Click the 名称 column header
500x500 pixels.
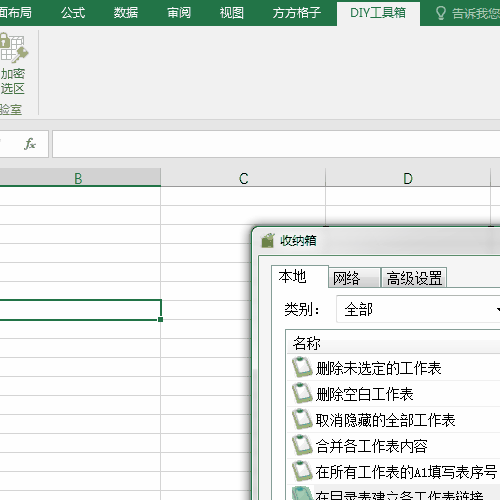393,343
